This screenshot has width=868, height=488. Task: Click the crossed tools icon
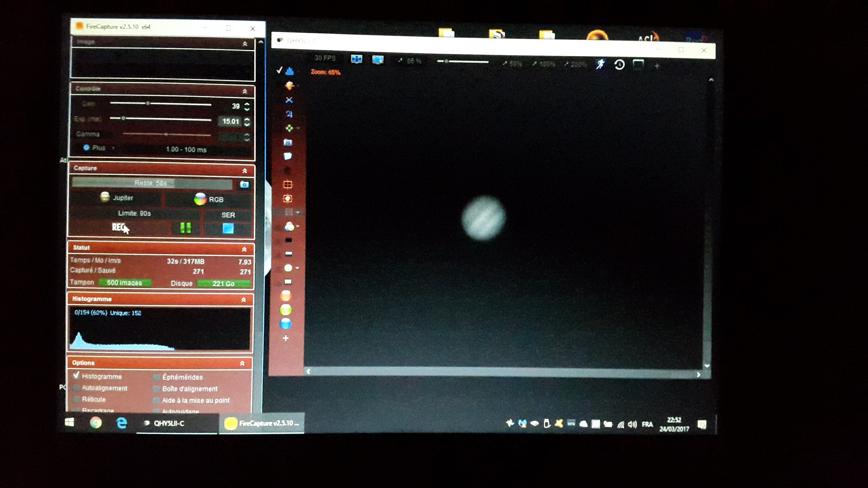point(289,100)
